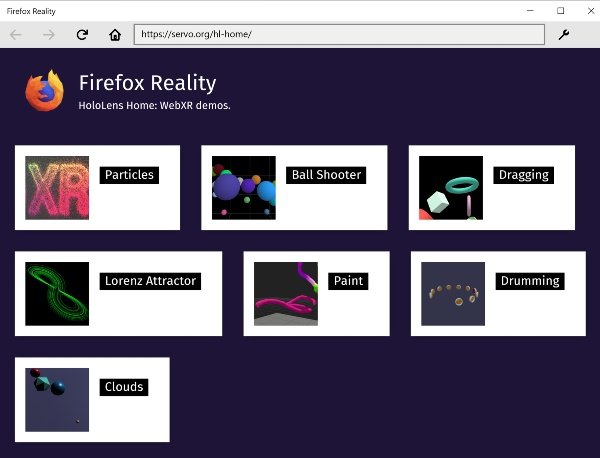
Task: Click the Clouds shapes thumbnail
Action: 57,400
